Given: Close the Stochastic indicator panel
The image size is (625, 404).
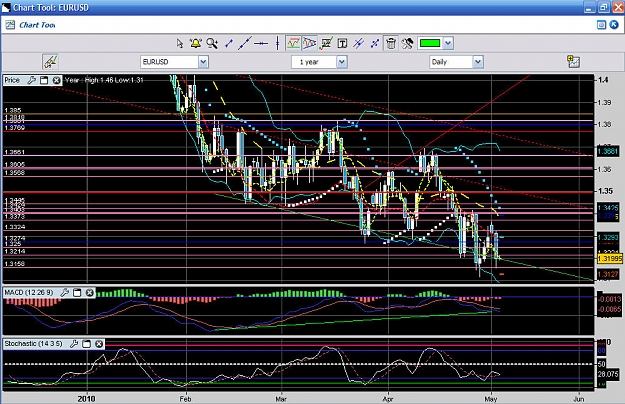Looking at the screenshot, I should pyautogui.click(x=99, y=344).
